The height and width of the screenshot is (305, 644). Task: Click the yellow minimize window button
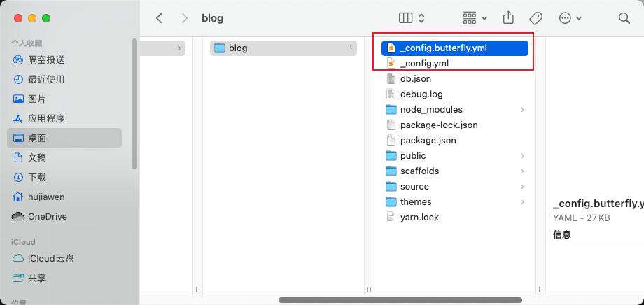[x=32, y=18]
